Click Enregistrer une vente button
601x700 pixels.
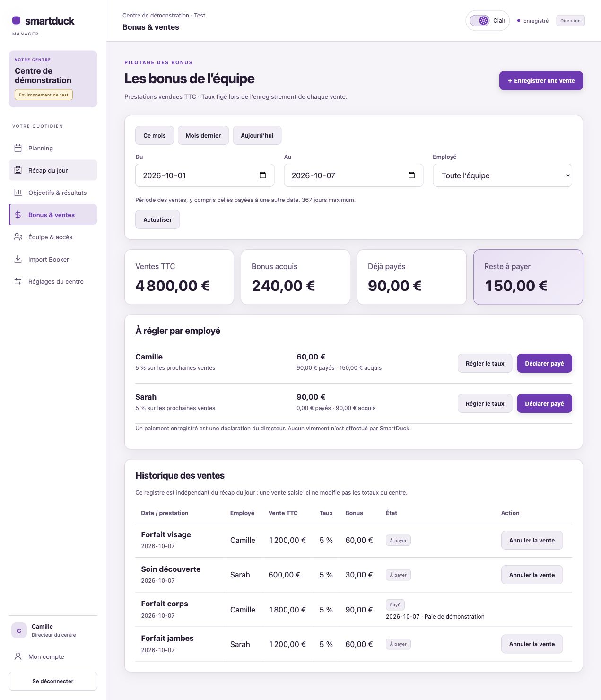[x=541, y=80]
